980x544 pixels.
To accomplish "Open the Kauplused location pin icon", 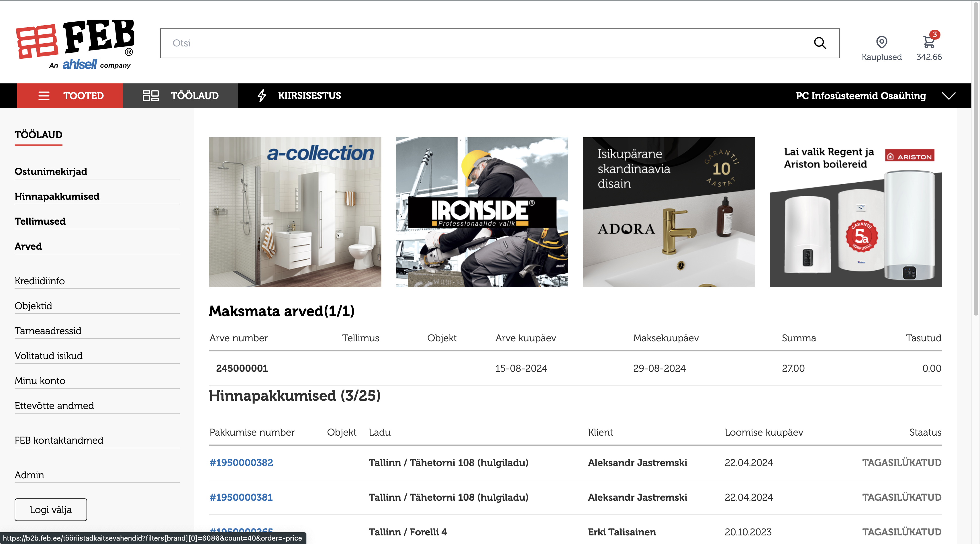I will 881,42.
